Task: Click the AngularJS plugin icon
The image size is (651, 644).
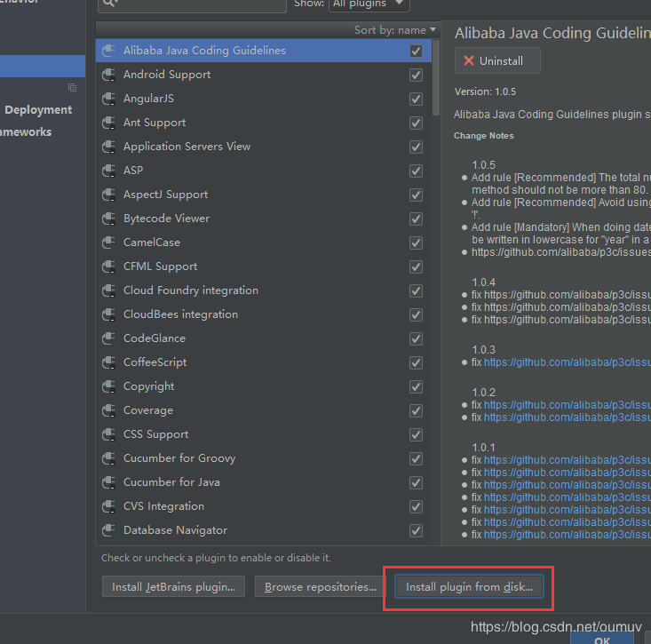Action: (x=108, y=99)
